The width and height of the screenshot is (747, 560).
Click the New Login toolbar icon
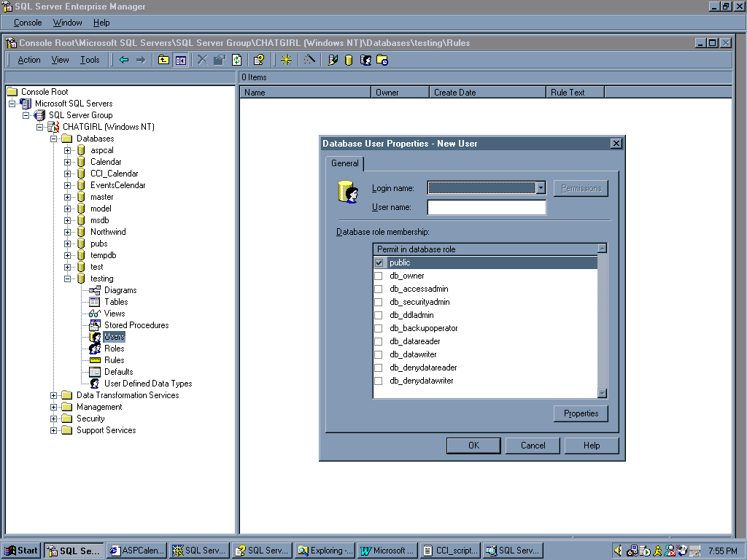pos(365,60)
